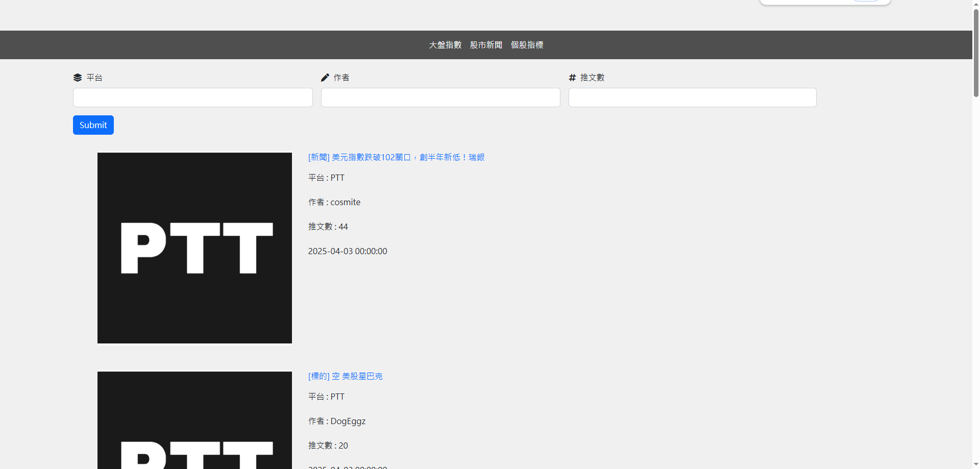The height and width of the screenshot is (469, 980).
Task: Click the 平台 field label
Action: [94, 78]
